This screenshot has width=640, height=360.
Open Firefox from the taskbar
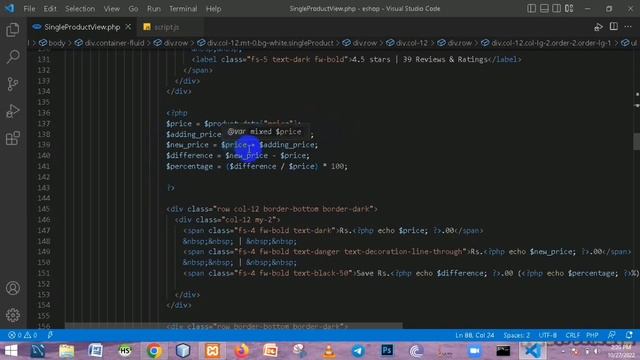(241, 351)
